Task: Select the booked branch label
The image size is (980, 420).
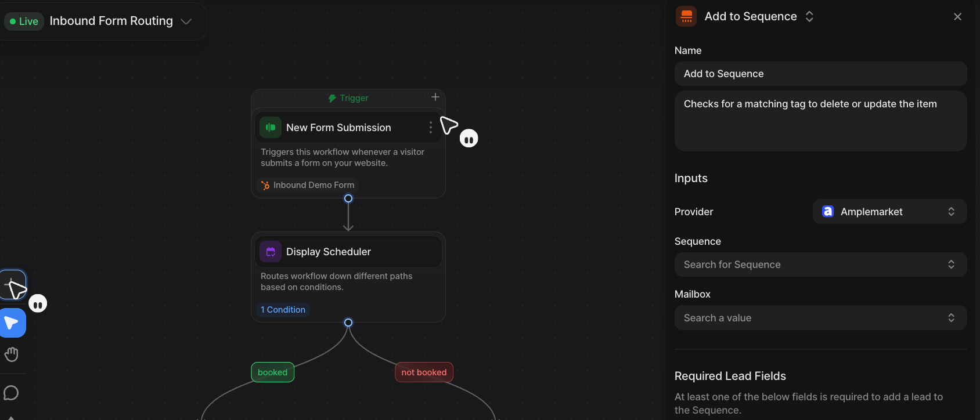Action: point(273,372)
